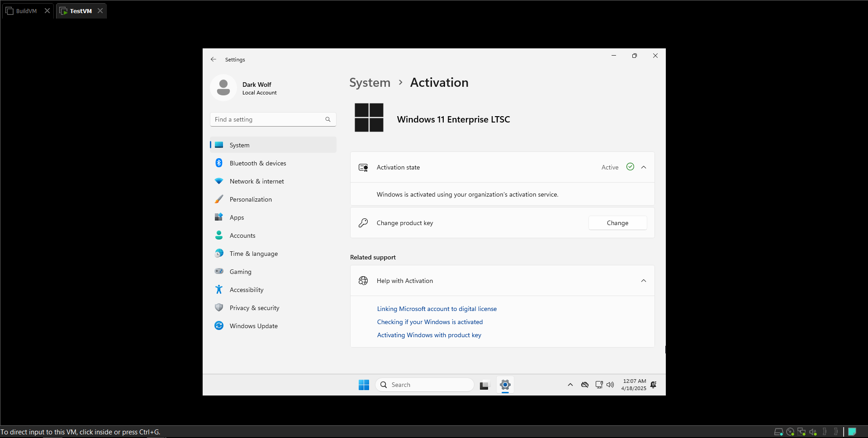Viewport: 868px width, 438px height.
Task: Click the network icon in system tray
Action: [x=599, y=385]
